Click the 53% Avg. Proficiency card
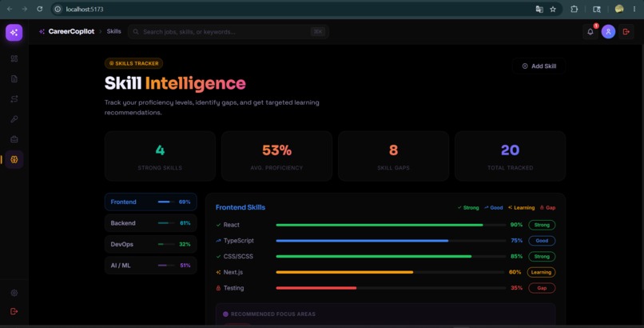644x328 pixels. pyautogui.click(x=276, y=156)
